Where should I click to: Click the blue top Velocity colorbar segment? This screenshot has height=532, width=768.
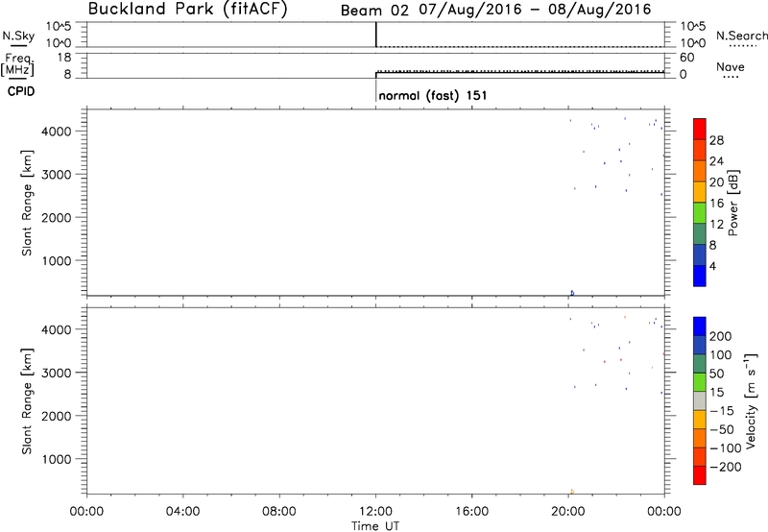click(700, 326)
